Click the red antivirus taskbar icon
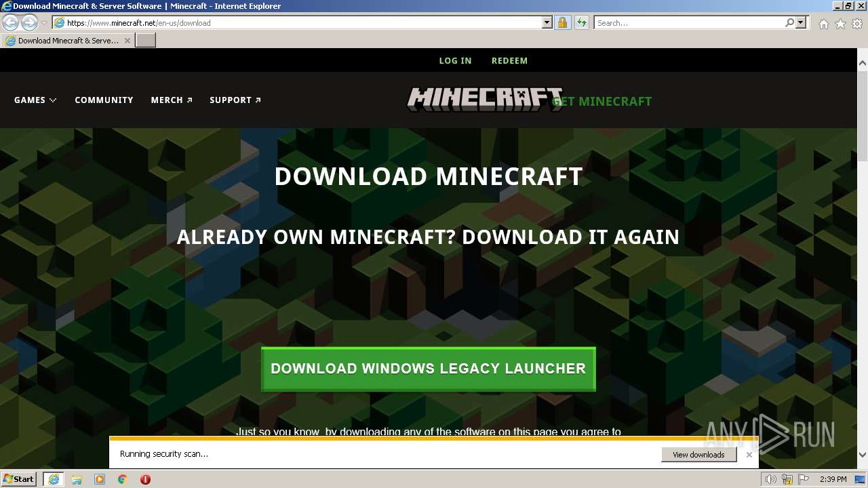This screenshot has width=868, height=488. click(145, 479)
